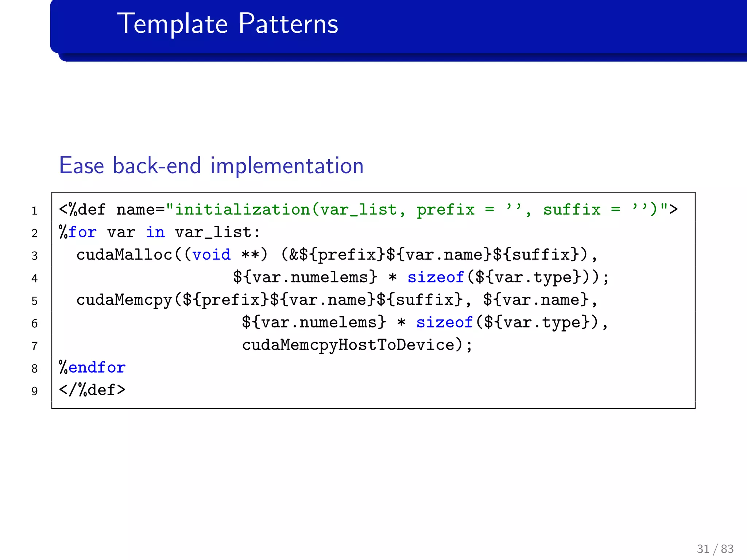
Task: Click 'cudaMemcpyHostToDevice);' text
Action: pyautogui.click(x=357, y=345)
